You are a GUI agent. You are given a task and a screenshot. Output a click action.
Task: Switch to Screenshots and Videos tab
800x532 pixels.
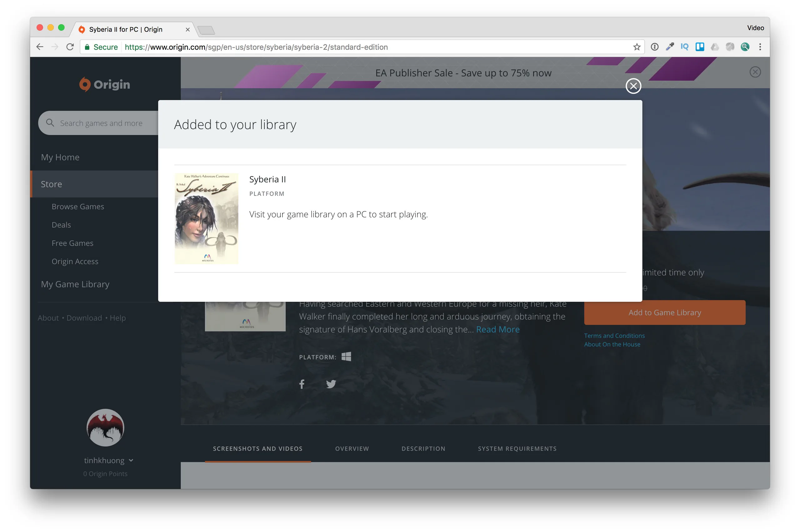coord(257,449)
